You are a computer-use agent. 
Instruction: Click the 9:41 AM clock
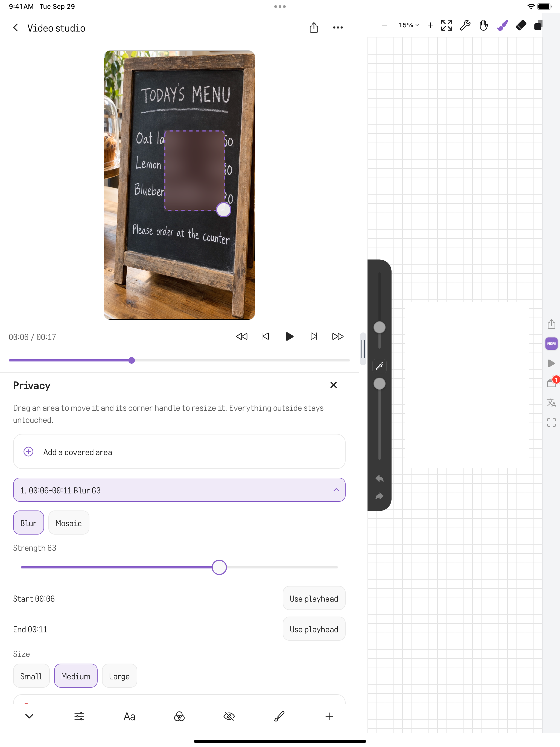[21, 6]
